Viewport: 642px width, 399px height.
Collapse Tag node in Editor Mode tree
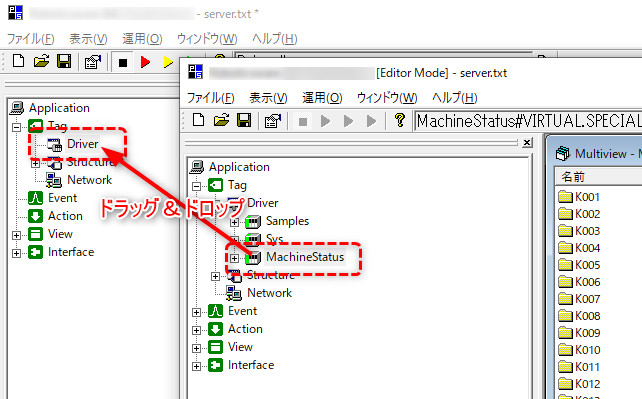pyautogui.click(x=197, y=186)
